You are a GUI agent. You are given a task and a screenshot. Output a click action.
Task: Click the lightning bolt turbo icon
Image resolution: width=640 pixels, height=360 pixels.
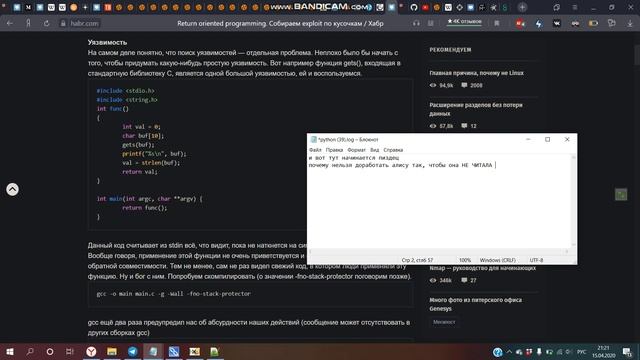[x=539, y=24]
